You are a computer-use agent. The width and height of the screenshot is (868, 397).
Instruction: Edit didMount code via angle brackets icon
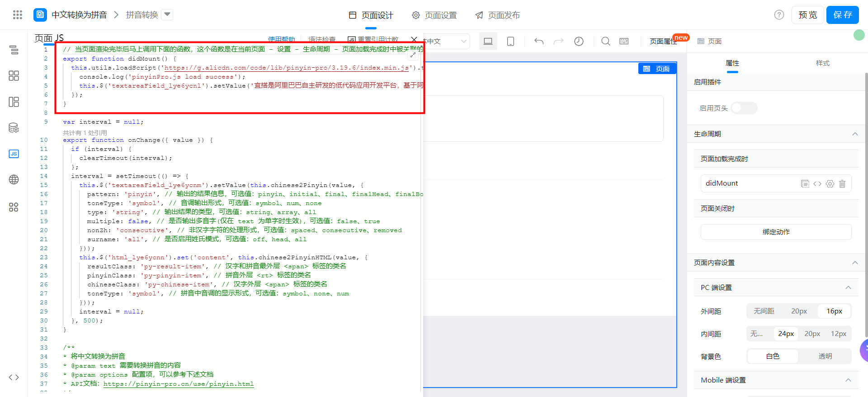(x=817, y=183)
